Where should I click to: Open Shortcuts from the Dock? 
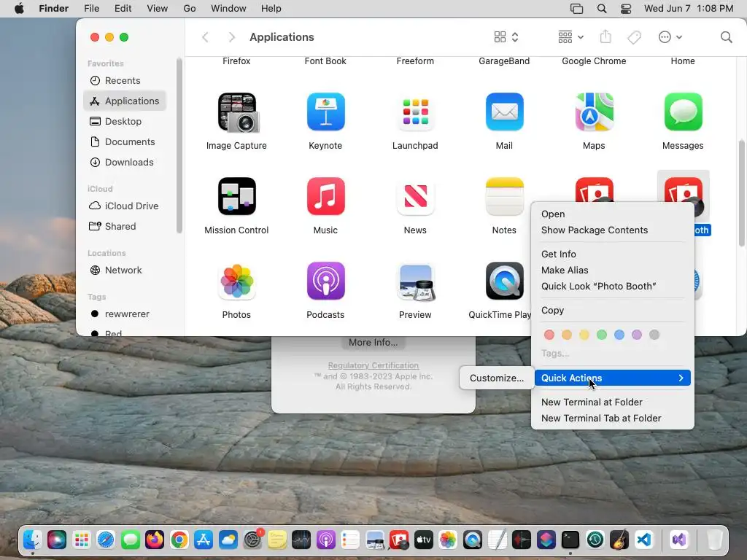pyautogui.click(x=546, y=540)
